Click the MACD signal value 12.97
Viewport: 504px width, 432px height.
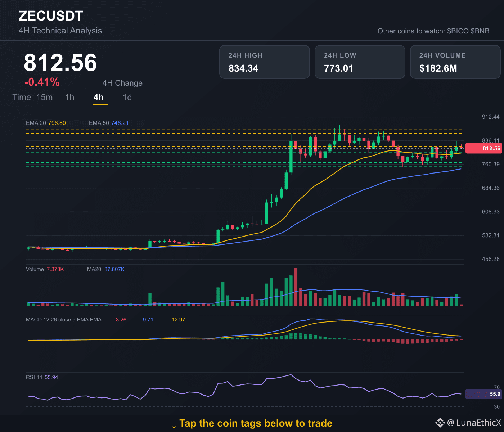click(x=179, y=320)
